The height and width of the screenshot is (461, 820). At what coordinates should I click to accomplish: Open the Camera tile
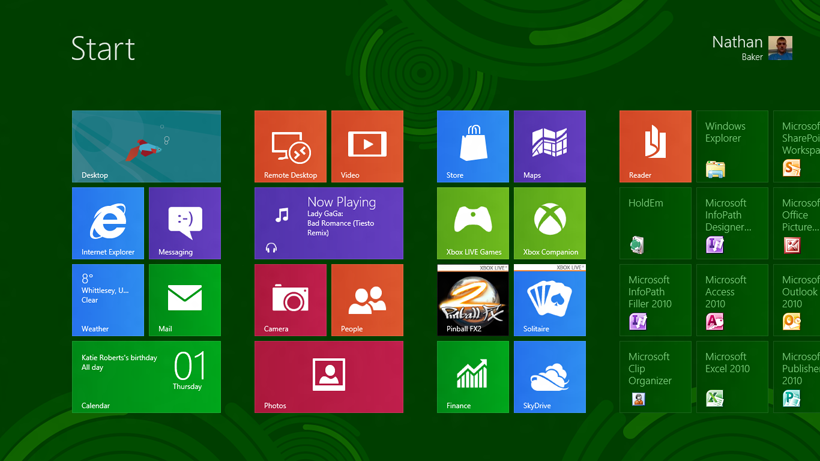pyautogui.click(x=290, y=300)
